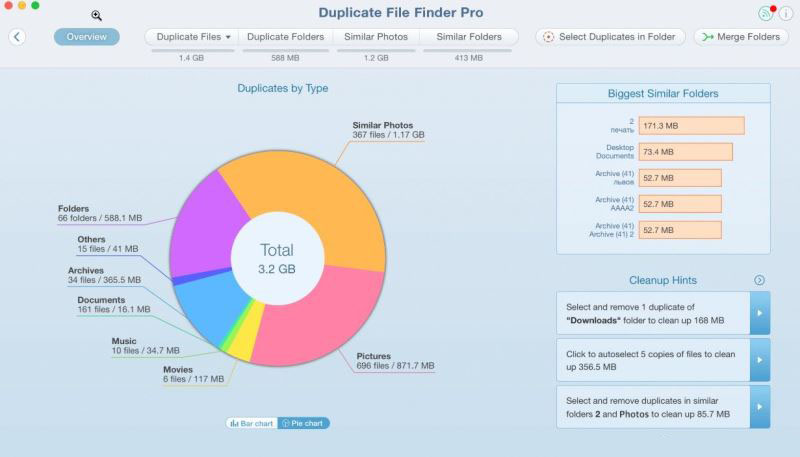Open the Similar Photos tab
This screenshot has width=800, height=457.
click(376, 37)
